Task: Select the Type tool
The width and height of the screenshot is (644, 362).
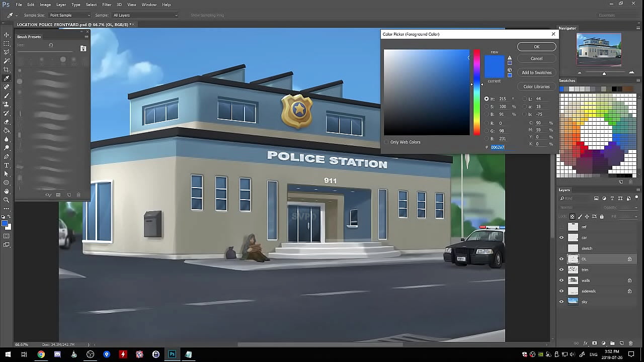Action: pos(7,165)
